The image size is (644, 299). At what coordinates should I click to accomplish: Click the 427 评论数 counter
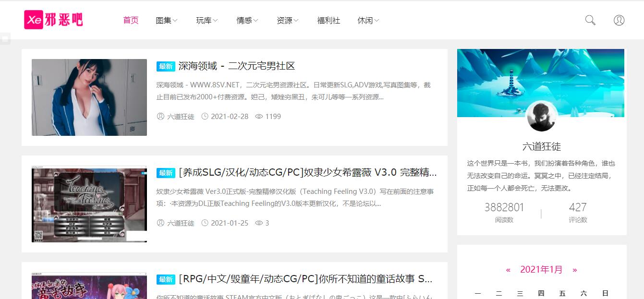(x=578, y=213)
